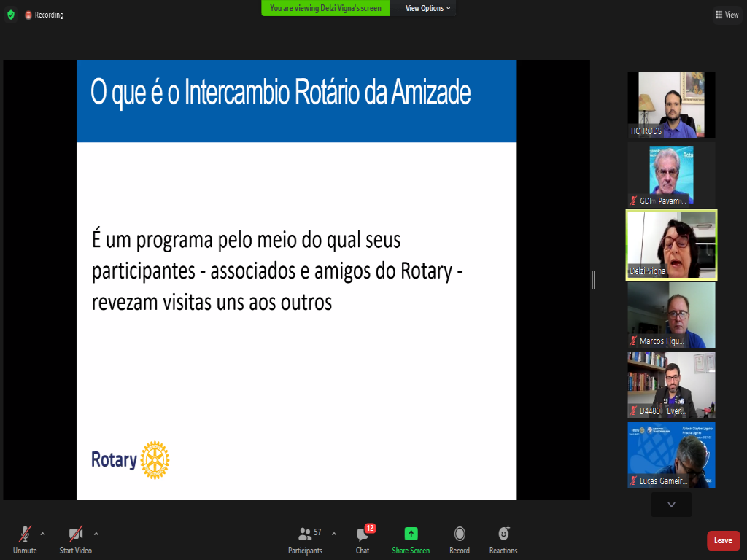This screenshot has width=747, height=560.
Task: Open the Reactions menu
Action: (x=503, y=540)
